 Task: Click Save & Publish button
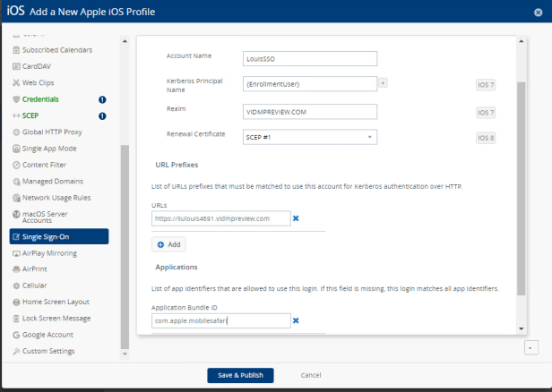pyautogui.click(x=240, y=375)
